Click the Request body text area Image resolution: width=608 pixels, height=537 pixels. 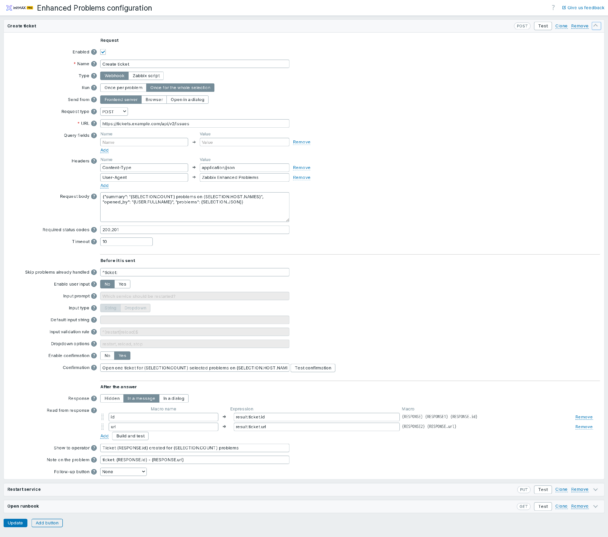click(x=195, y=207)
